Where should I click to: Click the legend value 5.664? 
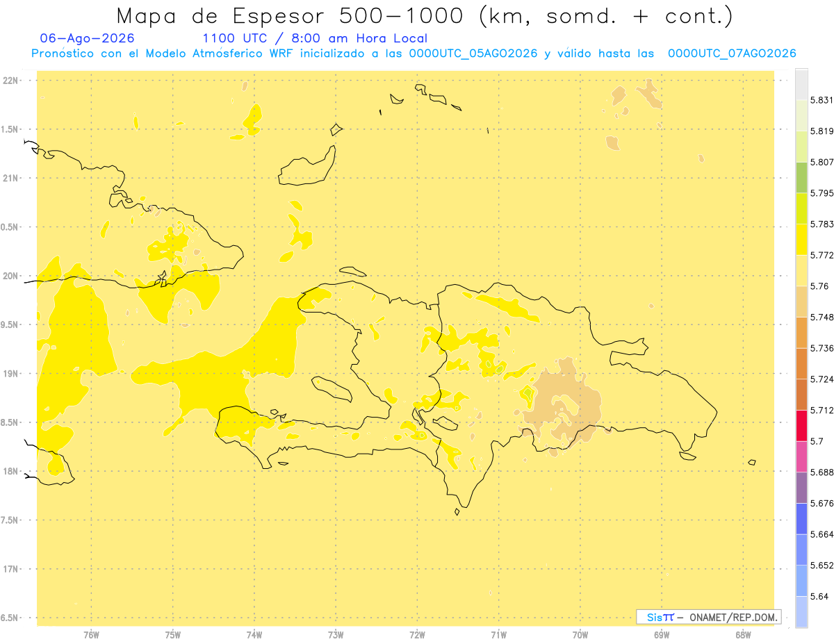[x=822, y=534]
